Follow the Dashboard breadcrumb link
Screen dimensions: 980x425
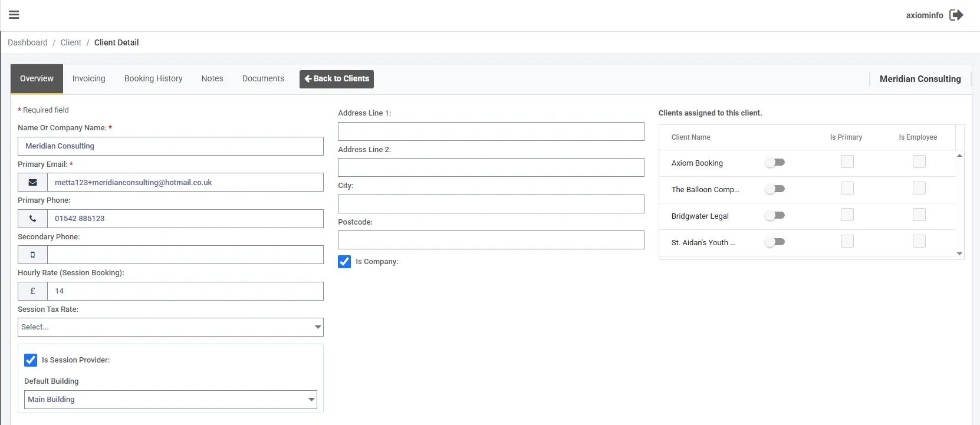click(x=28, y=42)
